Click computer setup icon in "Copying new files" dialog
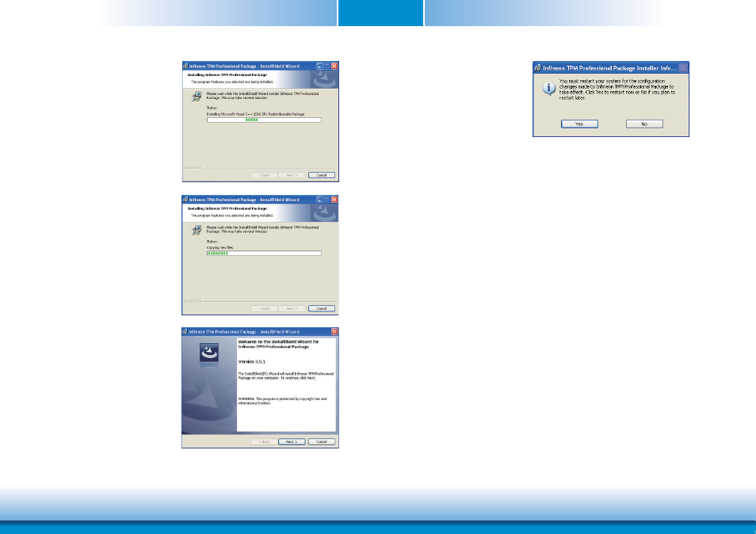756x534 pixels. pyautogui.click(x=197, y=231)
